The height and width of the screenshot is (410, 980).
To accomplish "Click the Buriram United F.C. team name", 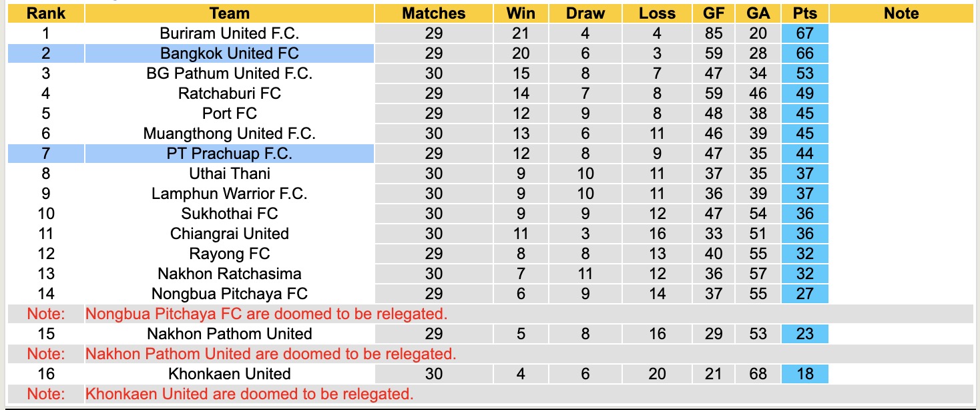I will point(229,33).
